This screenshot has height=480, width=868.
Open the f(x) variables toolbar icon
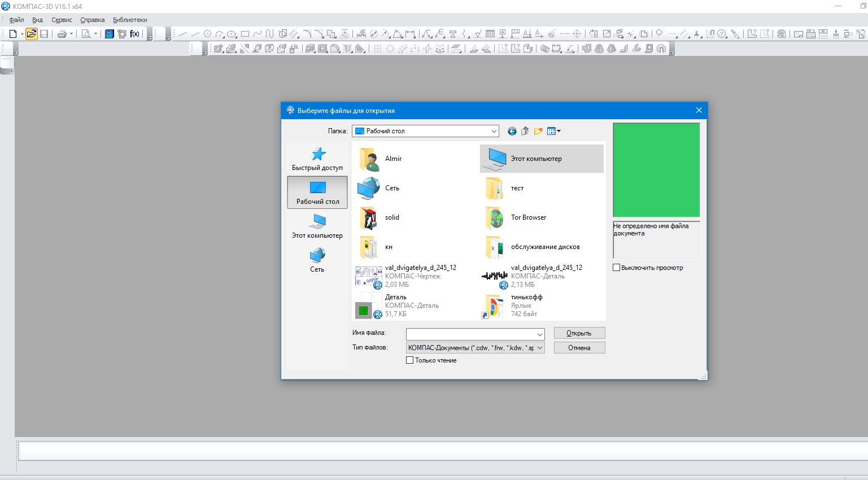[x=134, y=34]
